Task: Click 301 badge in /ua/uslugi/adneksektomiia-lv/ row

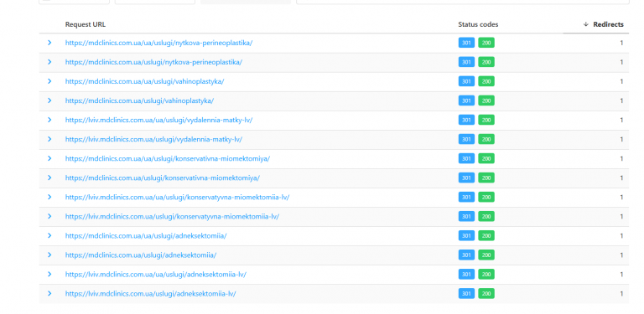Action: [x=466, y=274]
